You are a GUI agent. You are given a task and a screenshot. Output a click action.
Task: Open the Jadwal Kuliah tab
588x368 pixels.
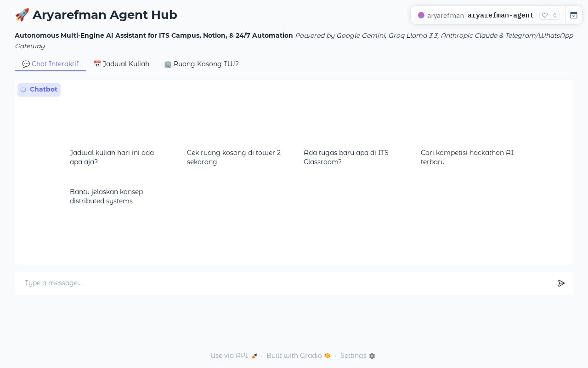coord(121,64)
